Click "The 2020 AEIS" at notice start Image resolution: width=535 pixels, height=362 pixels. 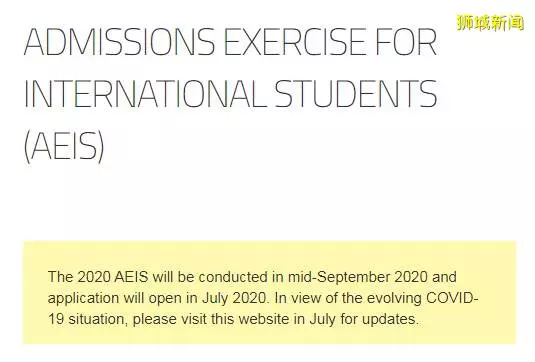(x=98, y=277)
